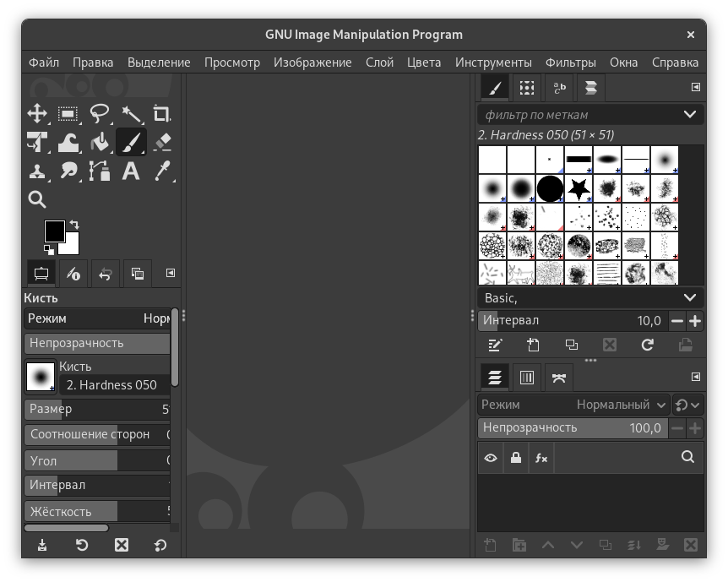
Task: Delete tool preset button
Action: (122, 545)
